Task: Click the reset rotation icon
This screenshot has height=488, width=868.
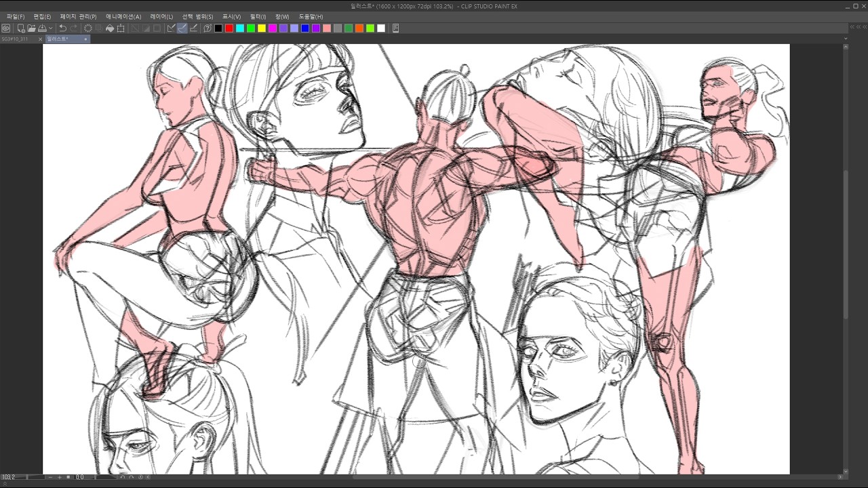Action: (140, 477)
